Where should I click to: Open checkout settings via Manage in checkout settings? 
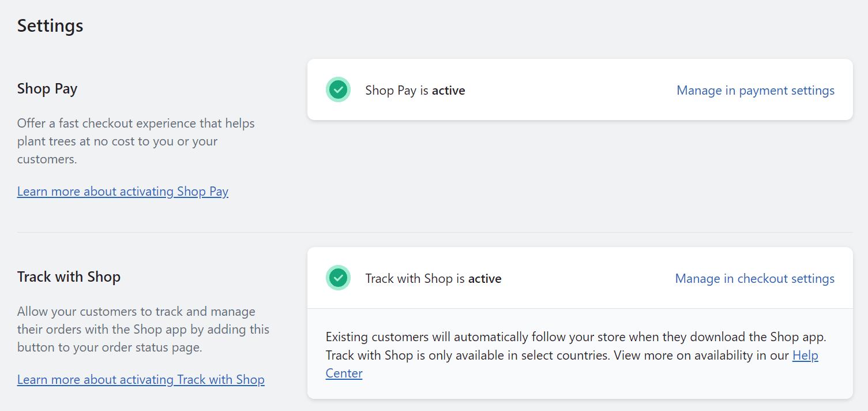(x=754, y=278)
